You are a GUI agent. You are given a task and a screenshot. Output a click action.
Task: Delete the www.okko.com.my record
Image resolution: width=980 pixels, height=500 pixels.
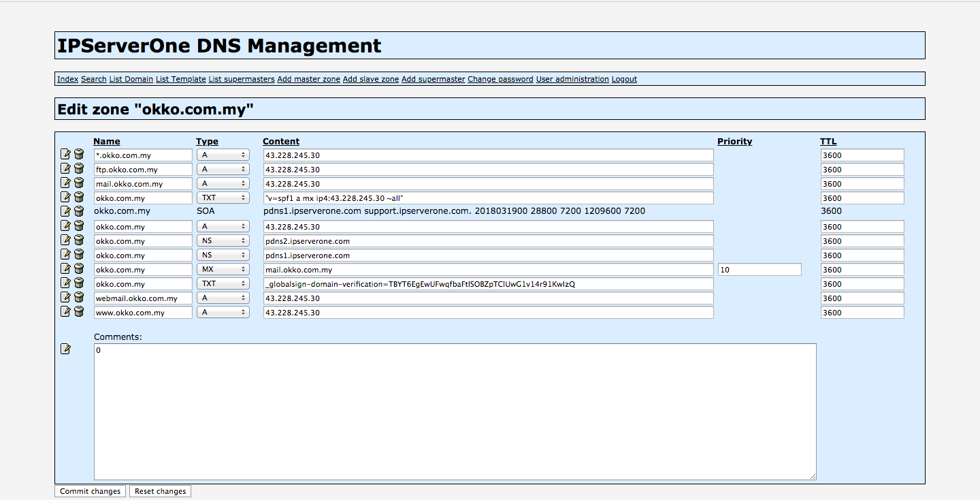(79, 312)
